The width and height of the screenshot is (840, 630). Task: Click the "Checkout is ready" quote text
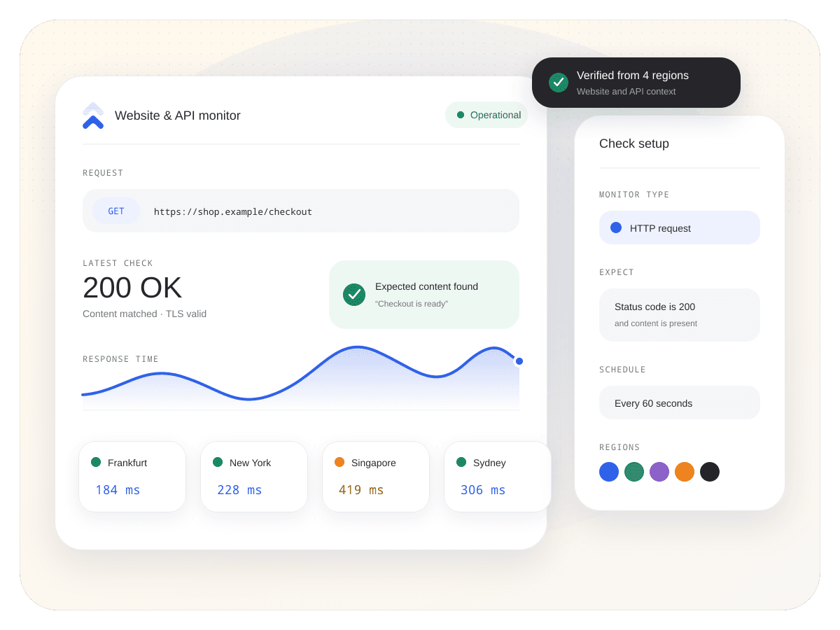(412, 304)
